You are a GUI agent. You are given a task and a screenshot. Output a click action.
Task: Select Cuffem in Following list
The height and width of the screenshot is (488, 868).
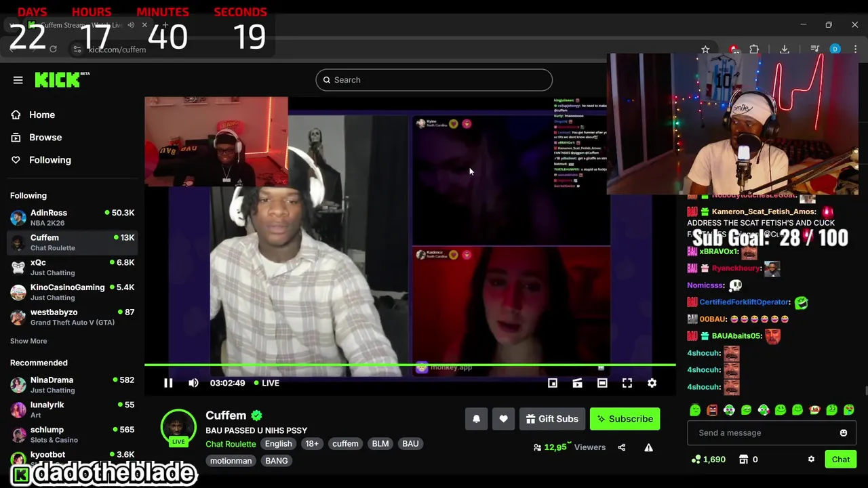(x=71, y=243)
